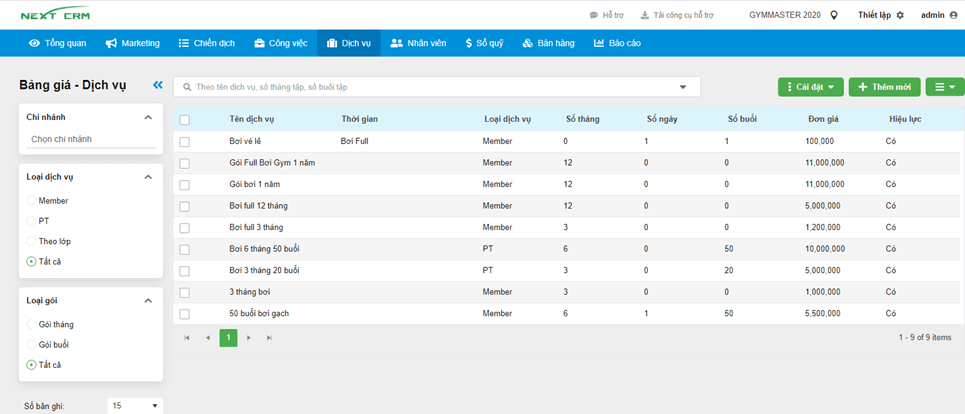Collapse the Loại dịch vụ filter panel
Image resolution: width=965 pixels, height=414 pixels.
[x=148, y=177]
